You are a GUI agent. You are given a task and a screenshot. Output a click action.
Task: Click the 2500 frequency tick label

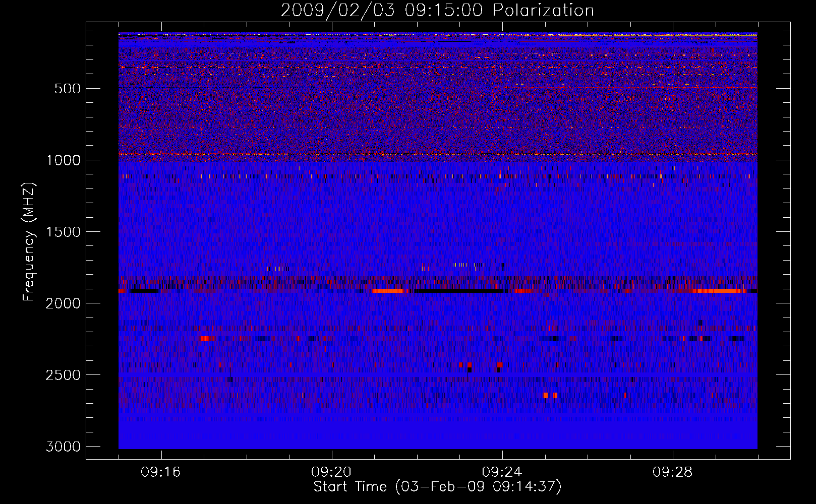(63, 375)
